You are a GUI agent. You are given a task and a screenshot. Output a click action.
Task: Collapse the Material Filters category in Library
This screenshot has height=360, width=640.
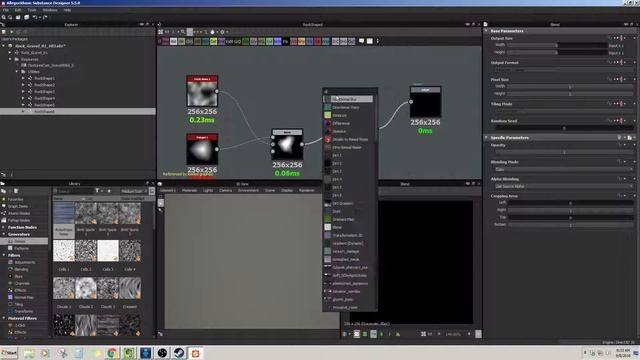click(x=4, y=318)
